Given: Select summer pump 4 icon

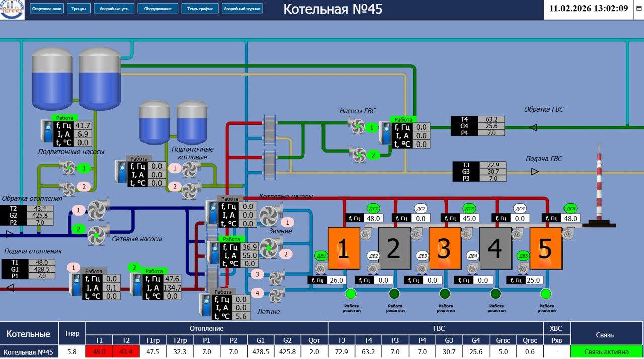Looking at the screenshot, I should pyautogui.click(x=276, y=295).
